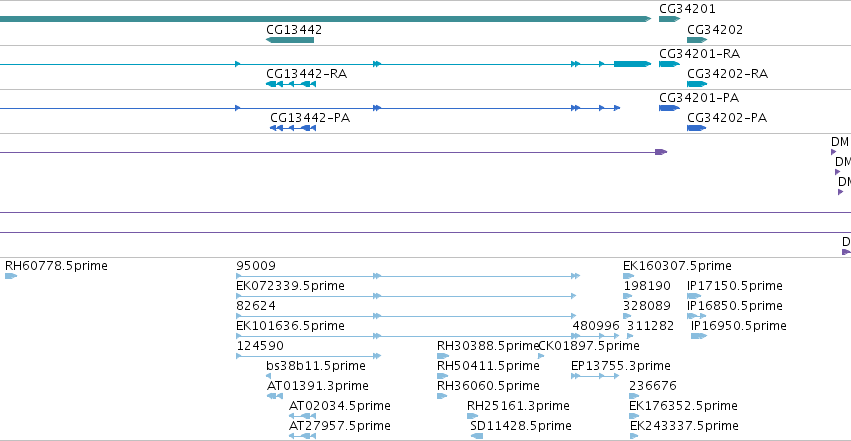Select the CG34201 gene label
The height and width of the screenshot is (441, 851).
point(687,9)
